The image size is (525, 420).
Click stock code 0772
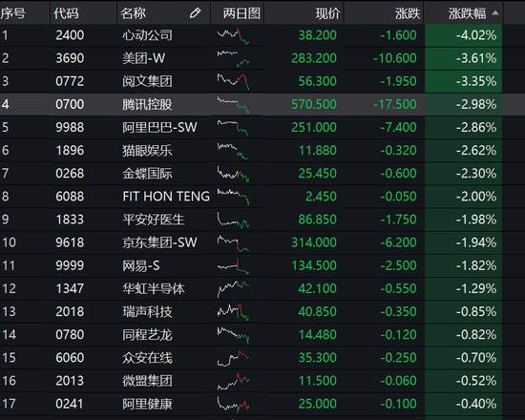coord(70,81)
